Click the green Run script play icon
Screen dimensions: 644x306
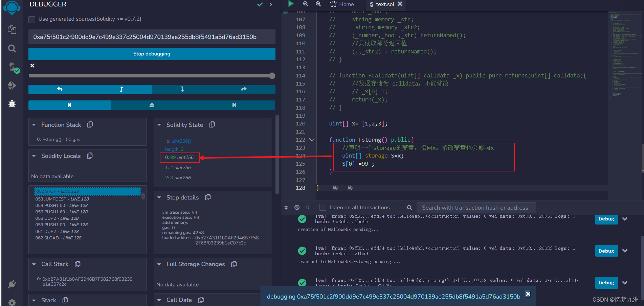(x=291, y=4)
